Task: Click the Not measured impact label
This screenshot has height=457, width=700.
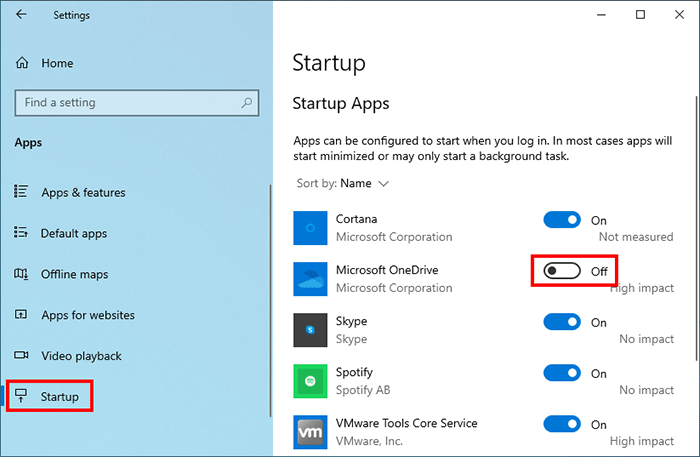Action: click(x=636, y=237)
